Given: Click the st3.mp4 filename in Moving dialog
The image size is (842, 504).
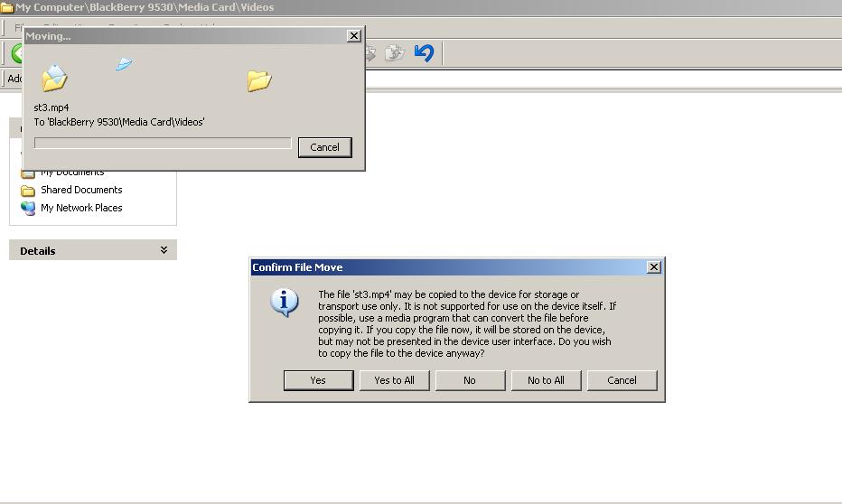Looking at the screenshot, I should 51,107.
